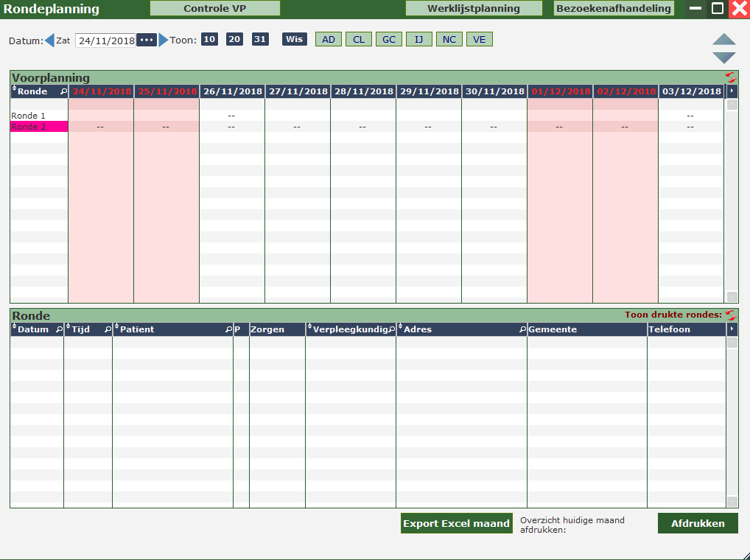
Task: Go to the previous date using left arrow
Action: [x=49, y=41]
